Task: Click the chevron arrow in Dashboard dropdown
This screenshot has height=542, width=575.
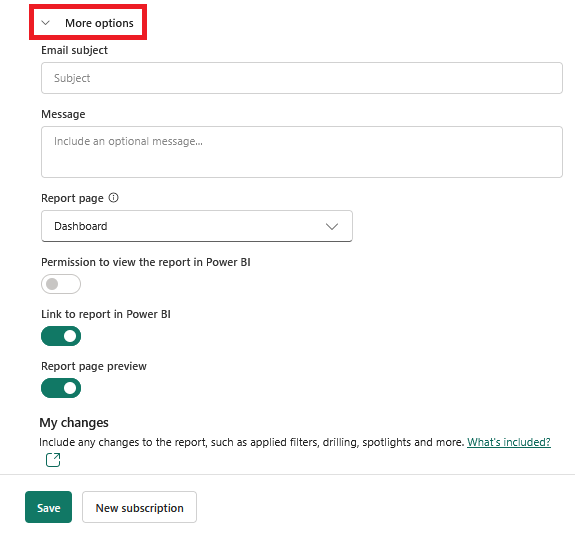Action: tap(332, 226)
